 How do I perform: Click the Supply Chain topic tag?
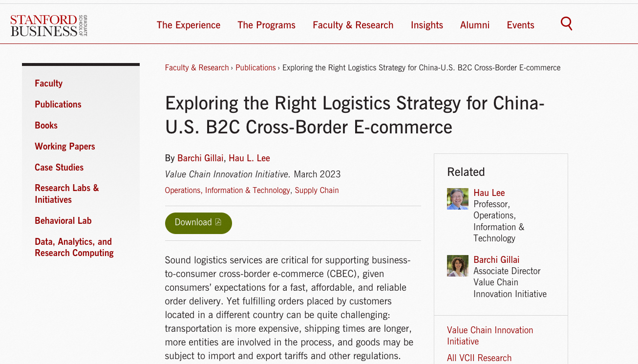pos(317,190)
